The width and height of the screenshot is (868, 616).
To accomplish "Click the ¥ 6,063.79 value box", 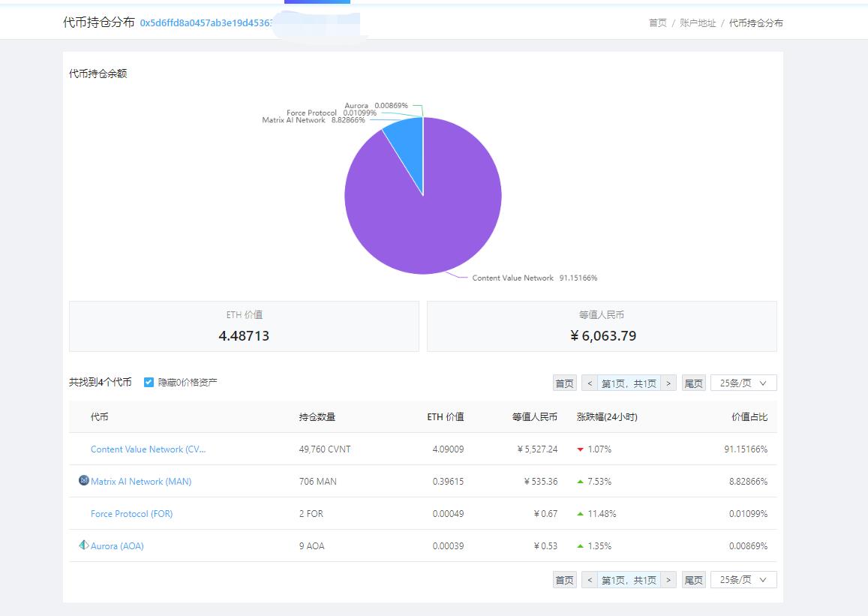I will click(602, 326).
